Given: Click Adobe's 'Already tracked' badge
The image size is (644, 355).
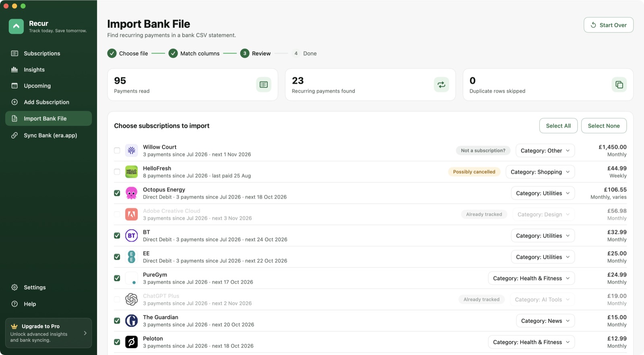Looking at the screenshot, I should point(484,214).
